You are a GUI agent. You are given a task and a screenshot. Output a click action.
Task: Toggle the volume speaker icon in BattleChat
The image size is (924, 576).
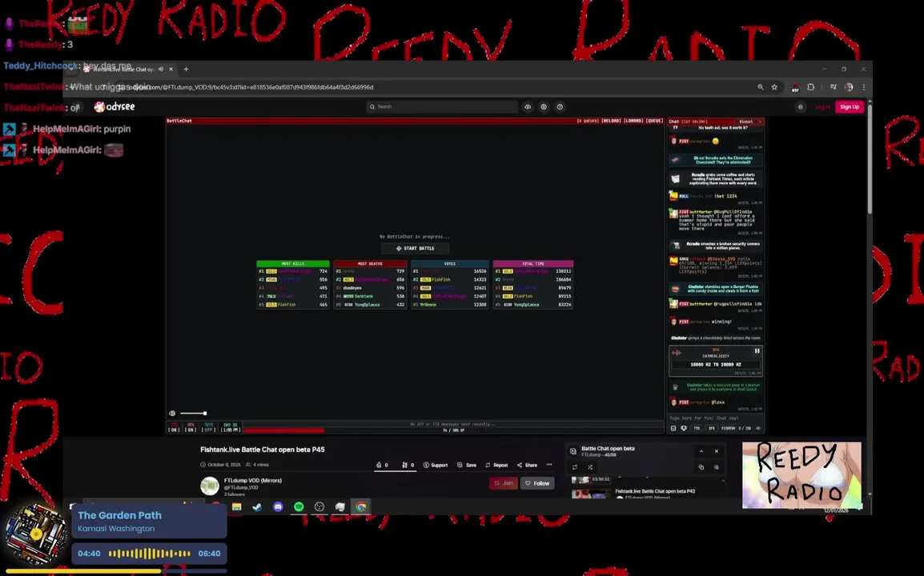[x=172, y=414]
